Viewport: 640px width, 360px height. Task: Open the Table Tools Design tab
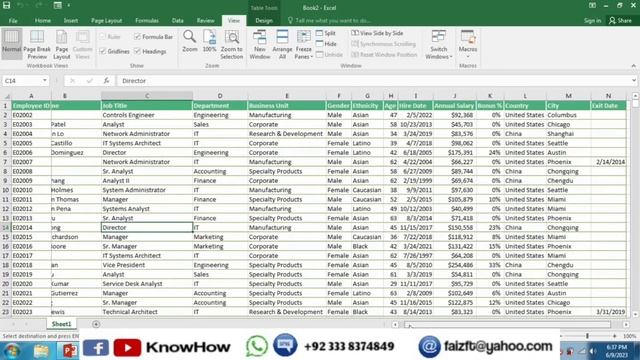point(264,20)
